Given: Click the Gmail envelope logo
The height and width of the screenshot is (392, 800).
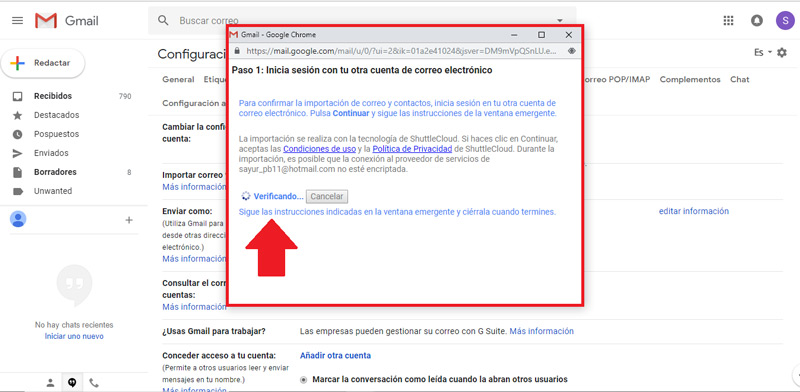Looking at the screenshot, I should click(45, 21).
